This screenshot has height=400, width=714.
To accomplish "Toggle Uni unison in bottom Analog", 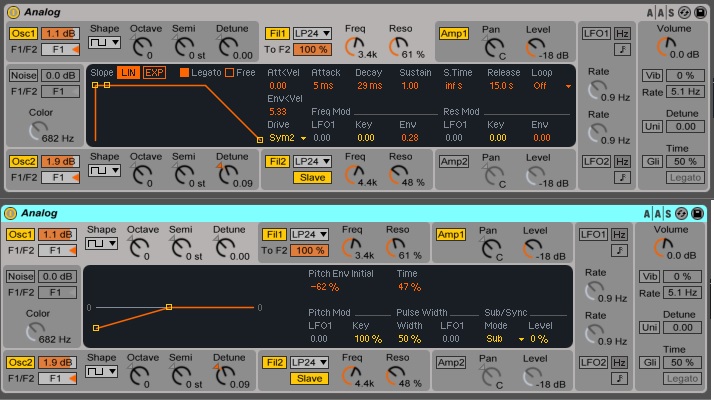I will click(x=650, y=328).
